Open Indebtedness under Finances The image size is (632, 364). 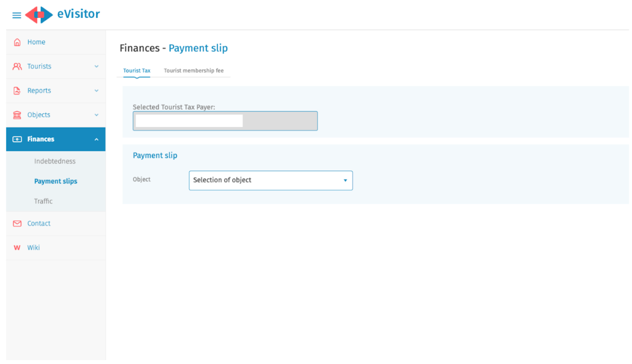tap(55, 161)
